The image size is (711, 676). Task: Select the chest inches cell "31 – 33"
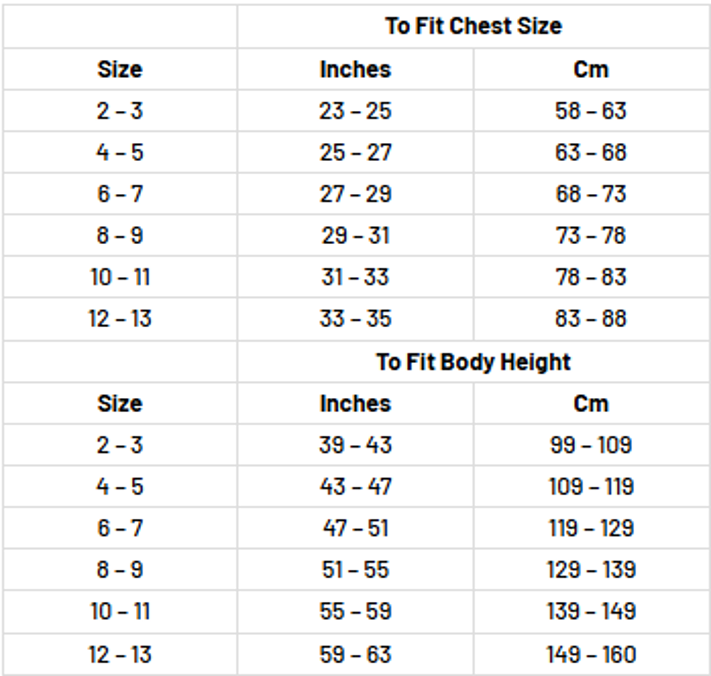(x=355, y=277)
